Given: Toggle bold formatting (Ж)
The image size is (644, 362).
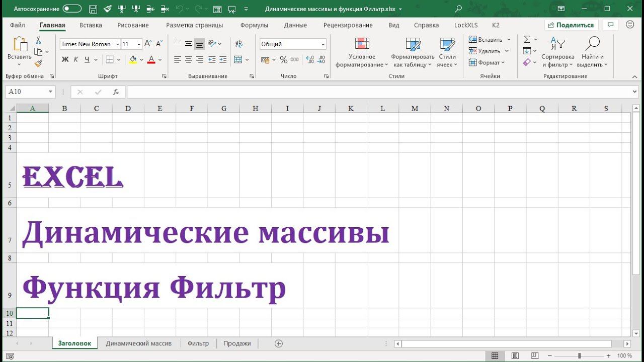Looking at the screenshot, I should click(65, 59).
